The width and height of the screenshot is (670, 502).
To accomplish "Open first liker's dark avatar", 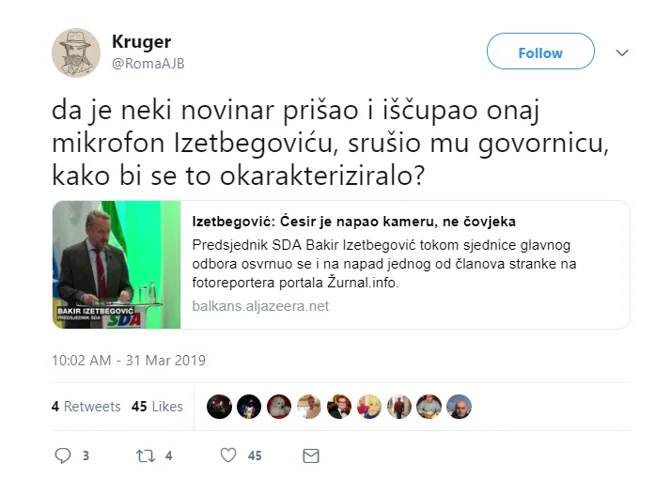I will (219, 406).
